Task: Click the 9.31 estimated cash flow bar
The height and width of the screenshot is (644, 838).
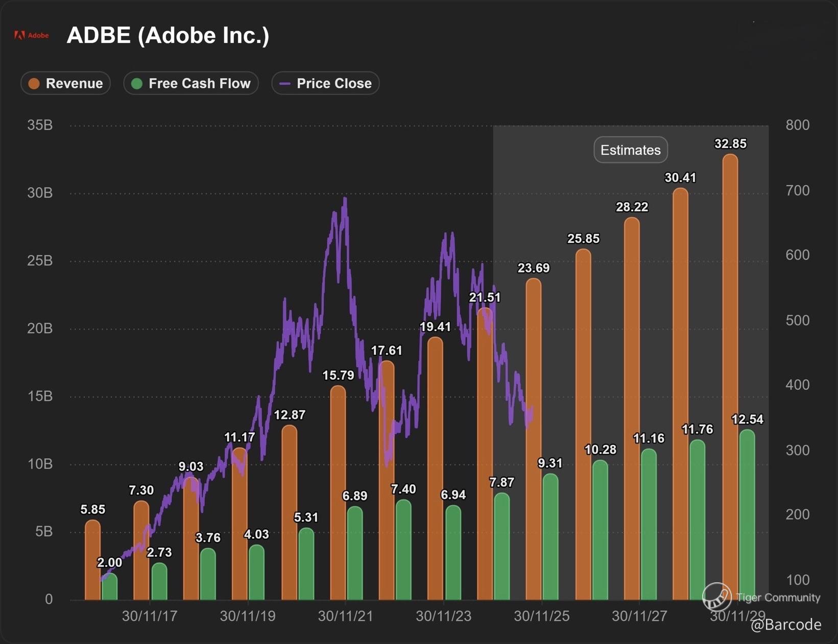Action: [x=550, y=536]
